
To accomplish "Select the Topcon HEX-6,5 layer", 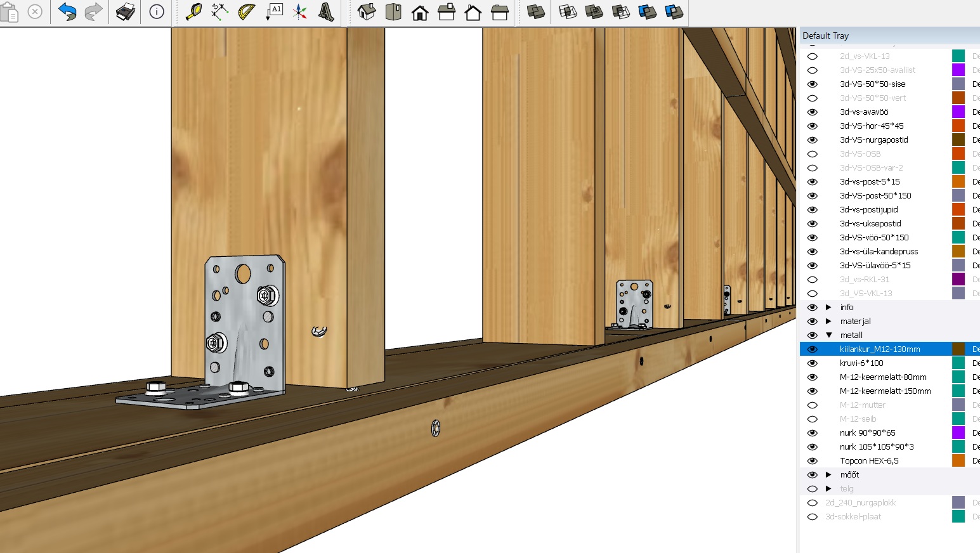I will [869, 461].
